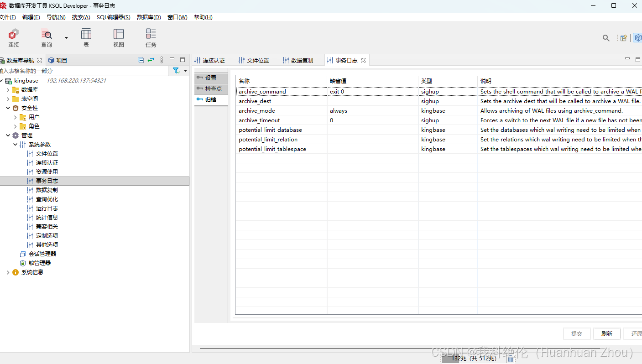Open the 文件(F) menu
642x364 pixels.
coord(8,17)
